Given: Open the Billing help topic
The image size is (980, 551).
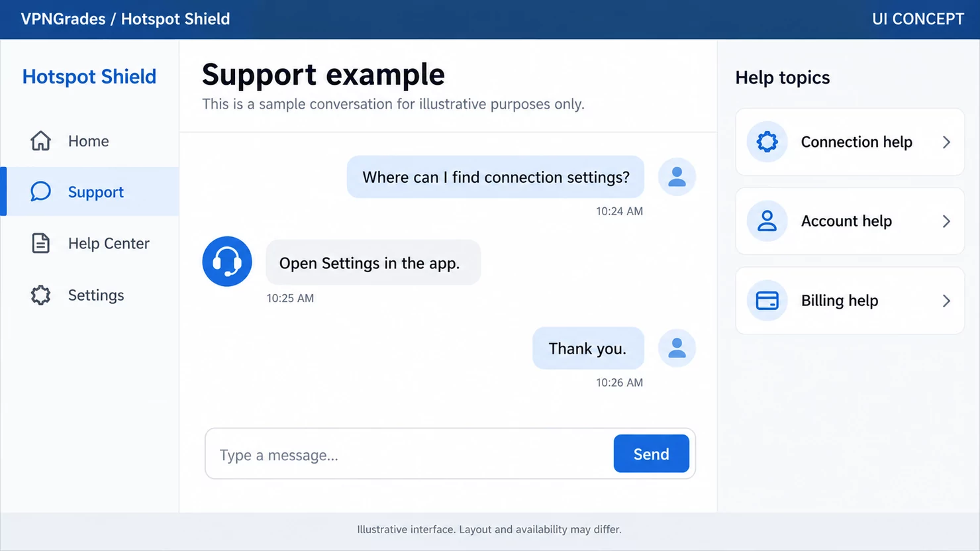Looking at the screenshot, I should pyautogui.click(x=850, y=301).
